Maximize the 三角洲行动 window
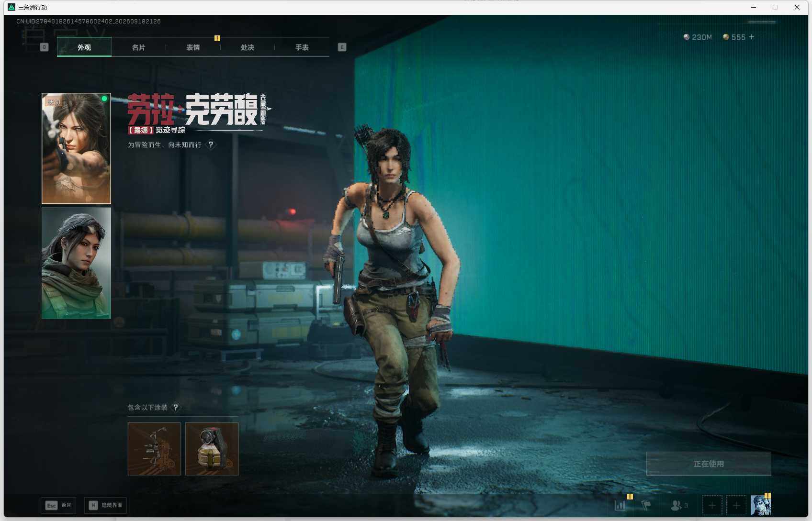The height and width of the screenshot is (521, 812). pyautogui.click(x=775, y=7)
